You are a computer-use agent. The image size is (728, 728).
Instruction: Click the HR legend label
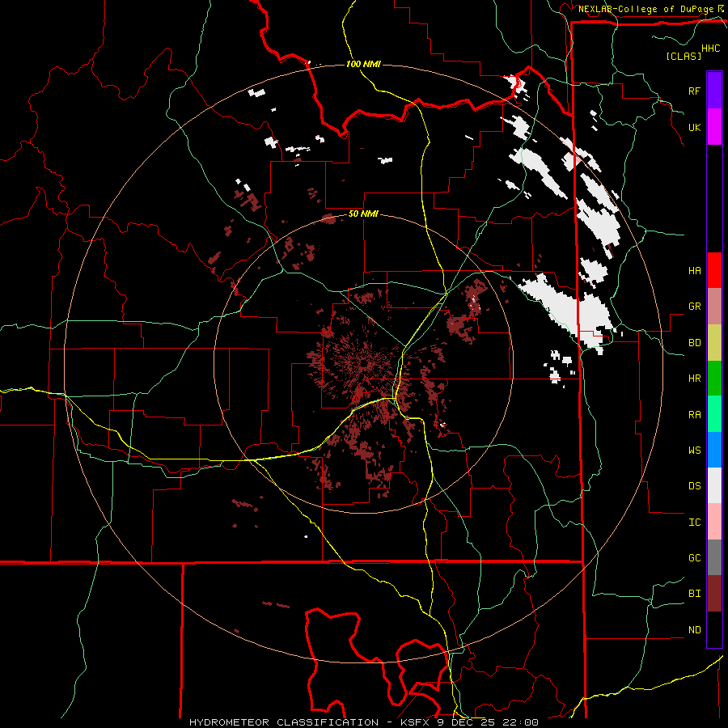pos(694,379)
